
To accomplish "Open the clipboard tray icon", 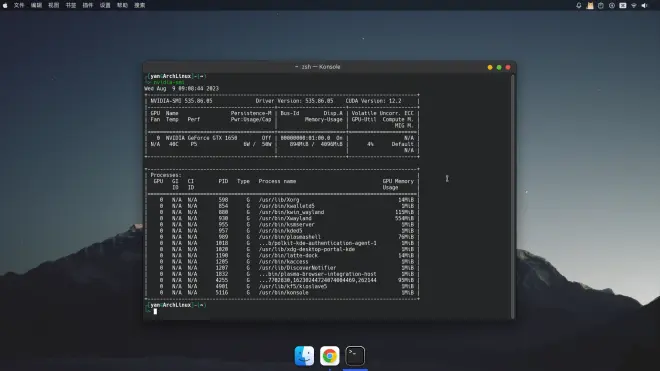I will (601, 5).
